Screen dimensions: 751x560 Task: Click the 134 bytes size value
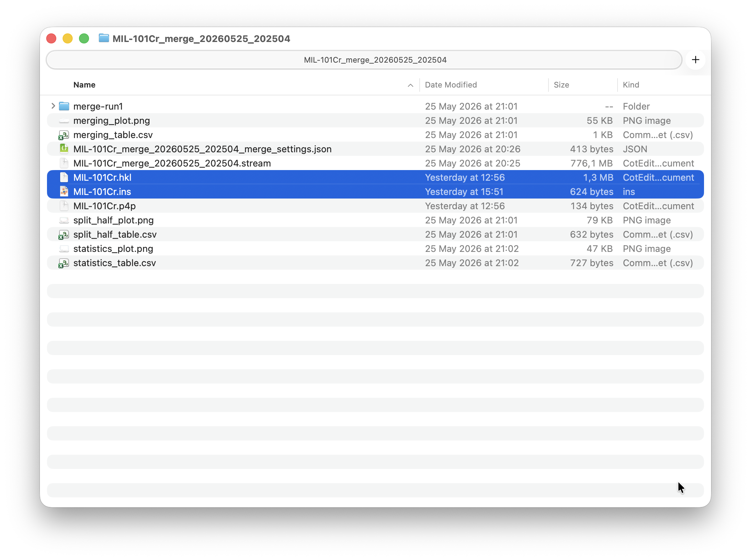[592, 206]
